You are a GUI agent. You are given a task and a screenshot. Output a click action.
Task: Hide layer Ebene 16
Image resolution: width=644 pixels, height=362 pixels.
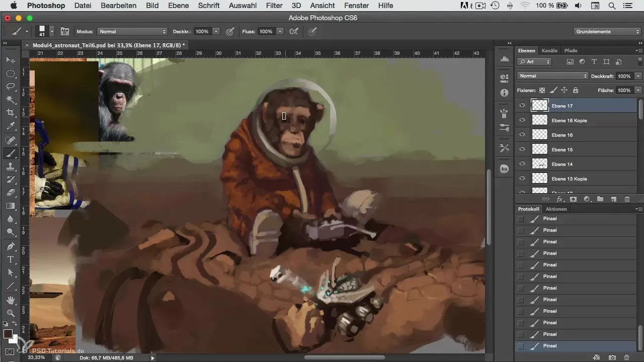click(x=522, y=135)
